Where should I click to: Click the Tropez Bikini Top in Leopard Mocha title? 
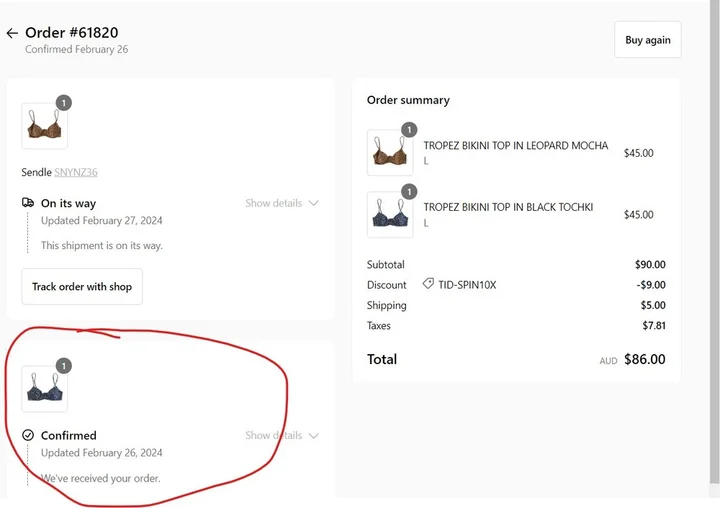point(515,146)
